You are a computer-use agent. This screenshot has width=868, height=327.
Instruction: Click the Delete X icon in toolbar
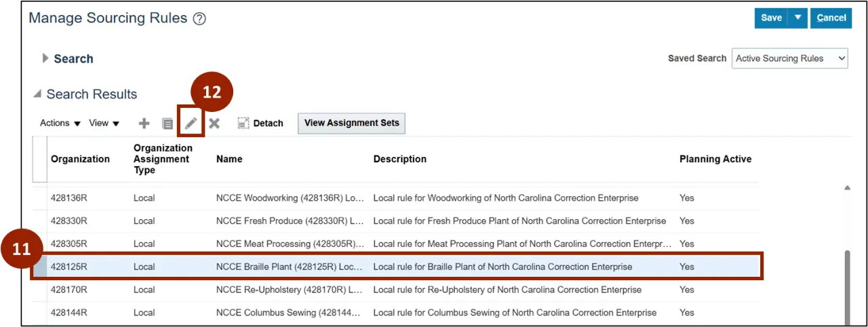click(x=214, y=123)
